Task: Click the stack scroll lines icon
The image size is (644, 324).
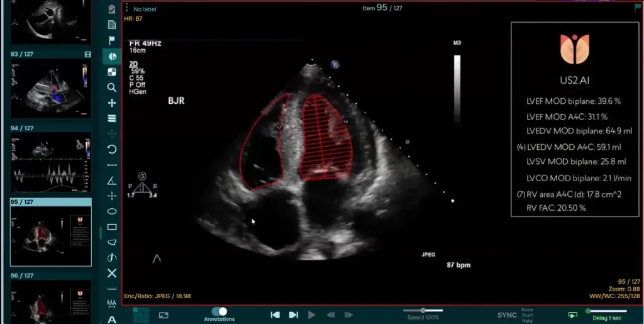Action: coord(112,118)
